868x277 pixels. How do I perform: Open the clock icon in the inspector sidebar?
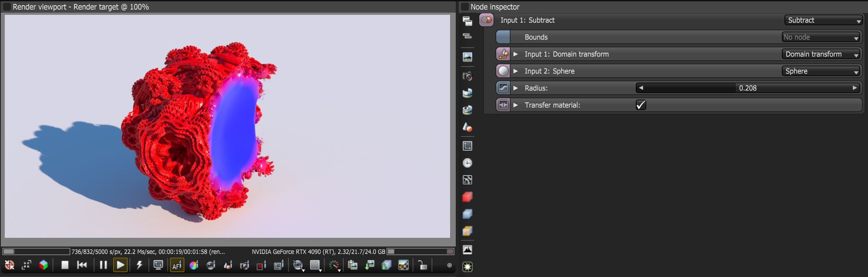[467, 163]
